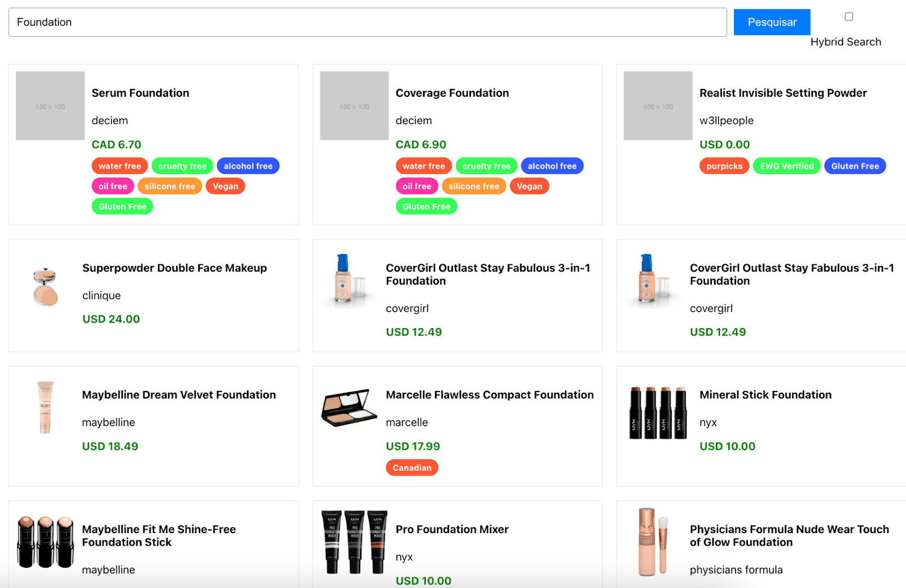Click the 'oil free' tag on Coverage Foundation
The width and height of the screenshot is (906, 588).
pyautogui.click(x=417, y=186)
